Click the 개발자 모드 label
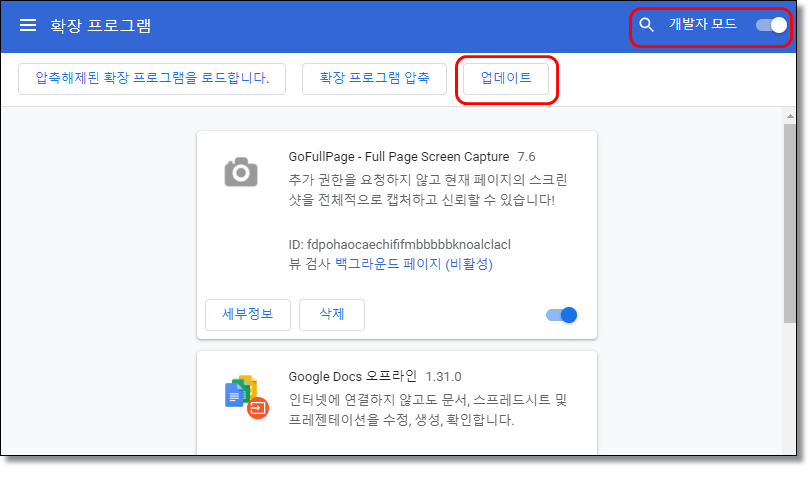 (x=703, y=24)
